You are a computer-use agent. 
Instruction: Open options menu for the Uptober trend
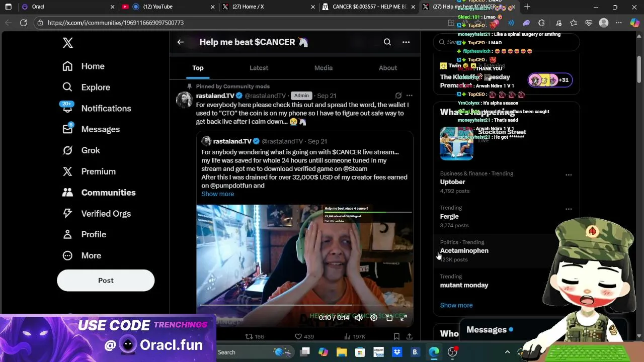(569, 175)
